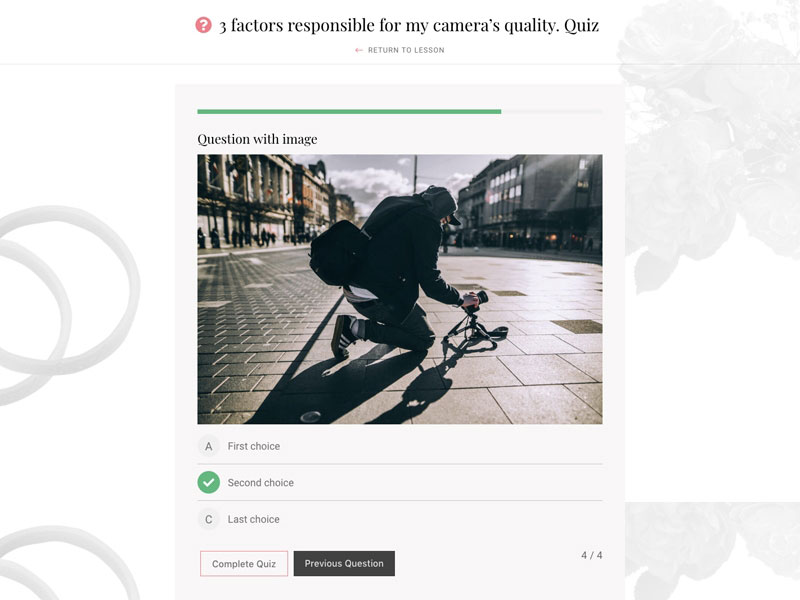This screenshot has width=800, height=600.
Task: Click the pink question mark quiz icon
Action: coord(203,25)
